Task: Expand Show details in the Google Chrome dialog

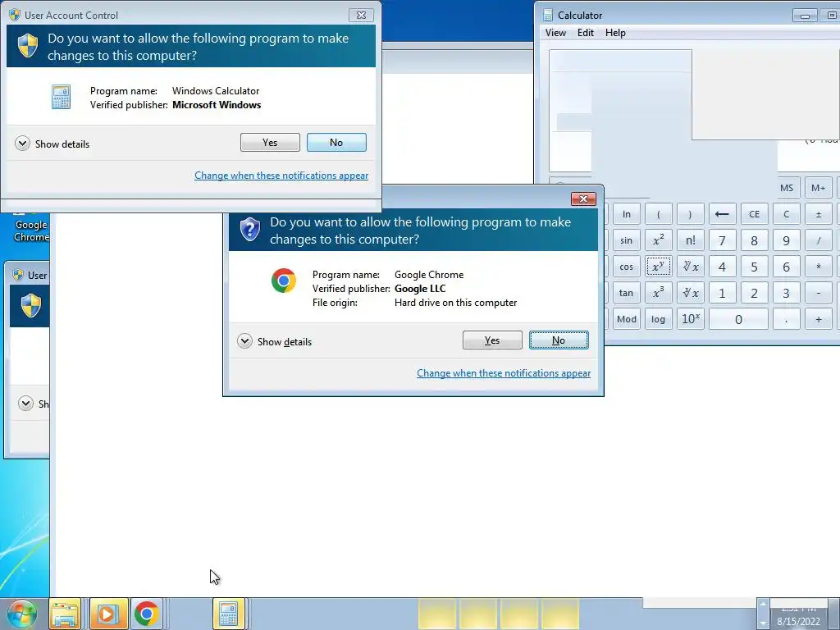Action: click(275, 341)
